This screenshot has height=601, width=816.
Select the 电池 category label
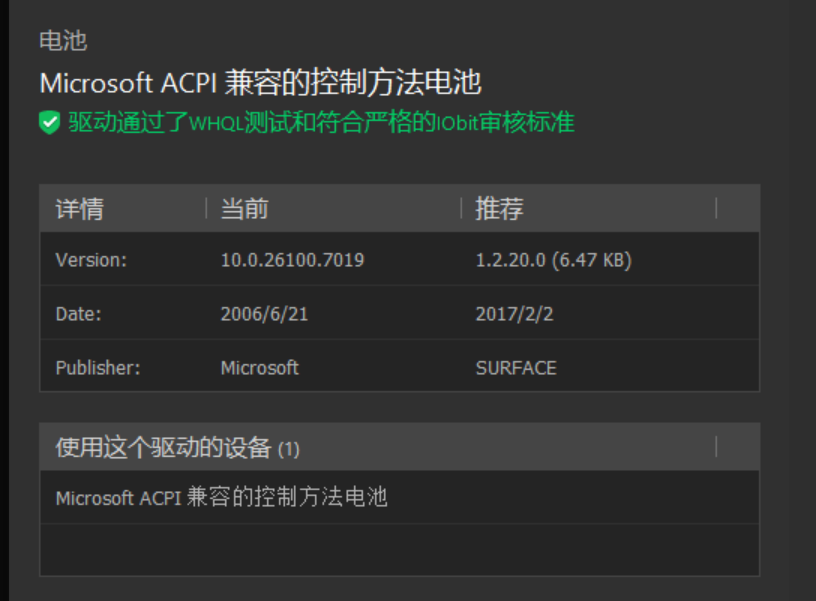tap(63, 41)
